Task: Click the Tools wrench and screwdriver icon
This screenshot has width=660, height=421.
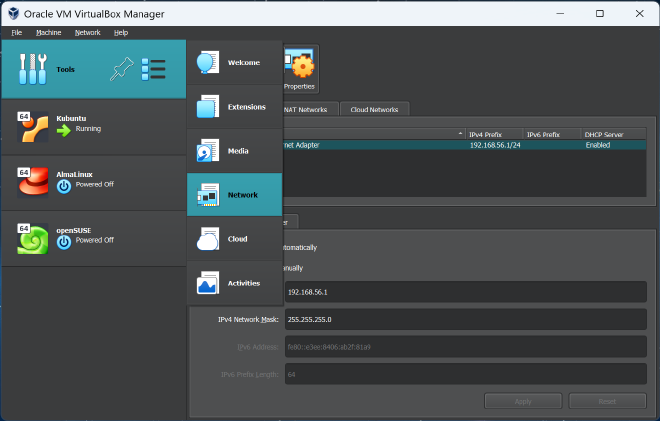Action: (x=32, y=69)
